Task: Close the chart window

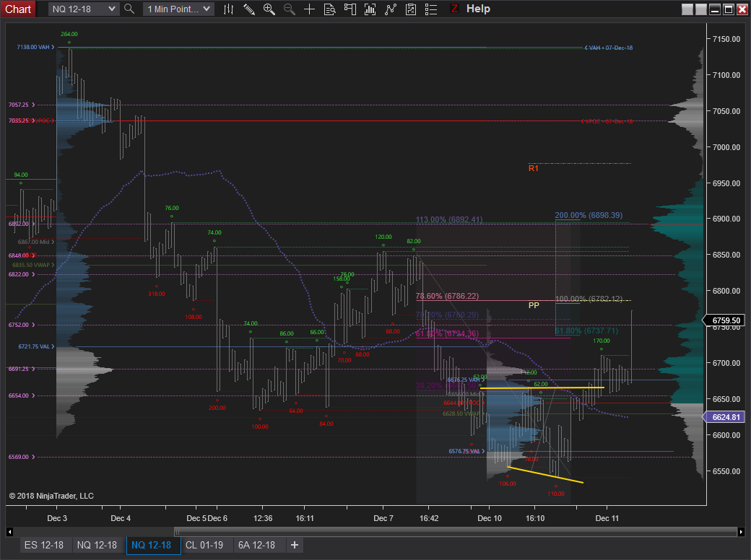Action: click(742, 9)
